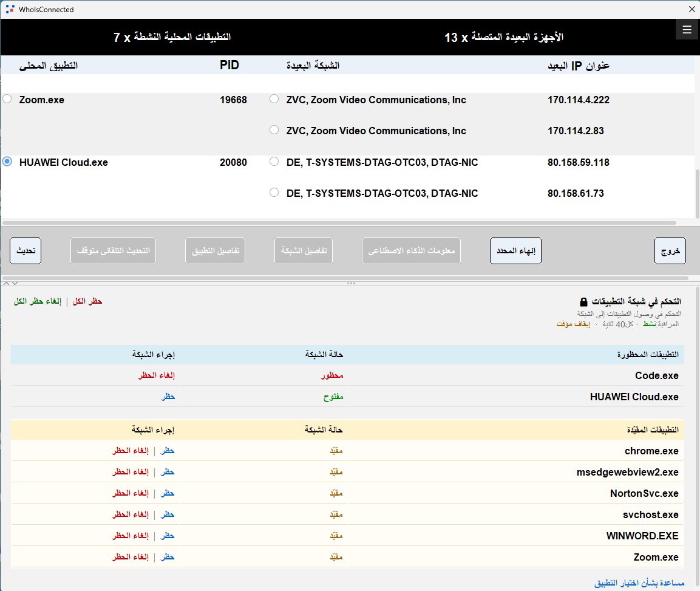The width and height of the screenshot is (700, 591).
Task: Click PID value 20080
Action: 233,162
